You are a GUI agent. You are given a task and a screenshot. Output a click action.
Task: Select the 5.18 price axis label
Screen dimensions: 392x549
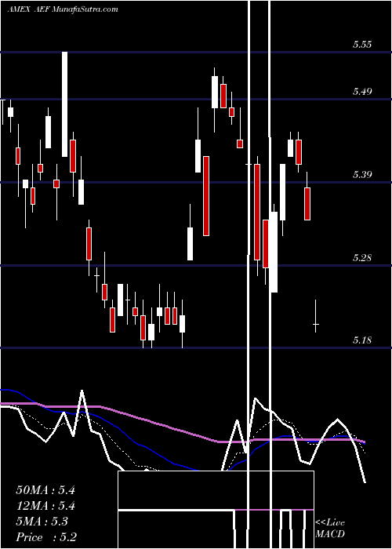(362, 340)
